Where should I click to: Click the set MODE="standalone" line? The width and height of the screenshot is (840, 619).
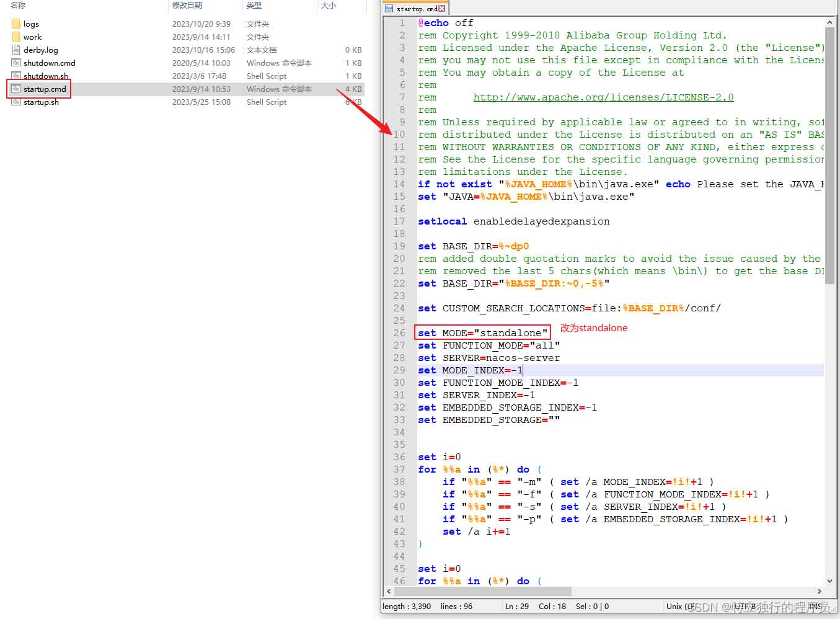(482, 333)
